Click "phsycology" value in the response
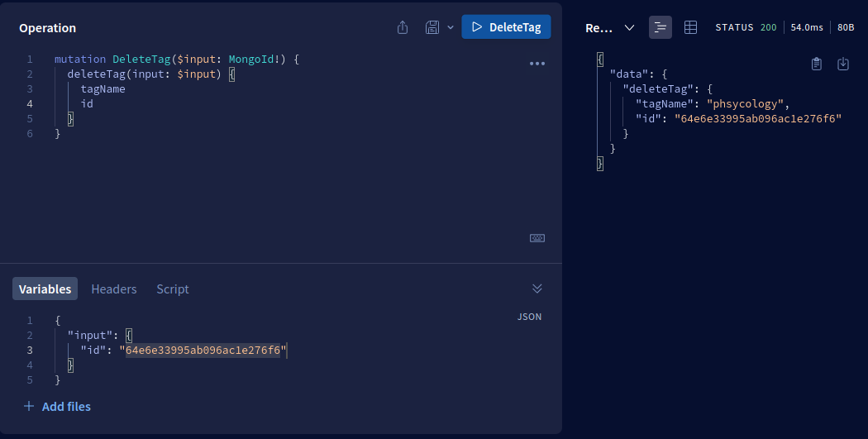 (x=745, y=103)
